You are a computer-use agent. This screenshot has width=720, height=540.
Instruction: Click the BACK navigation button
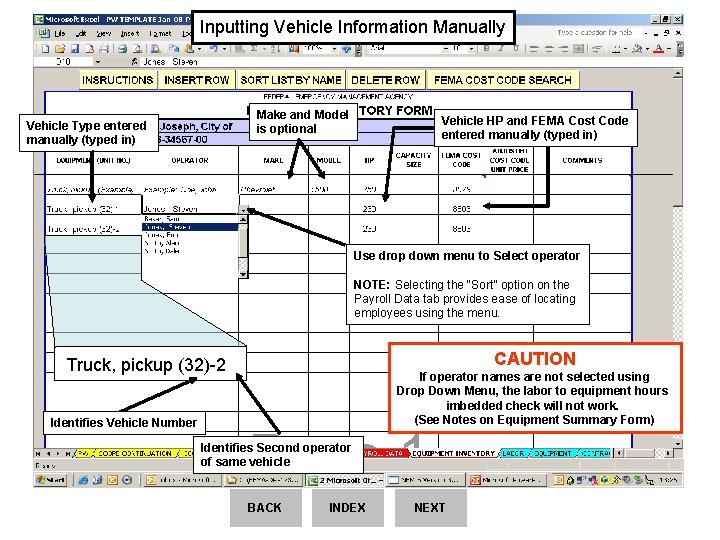pos(265,508)
